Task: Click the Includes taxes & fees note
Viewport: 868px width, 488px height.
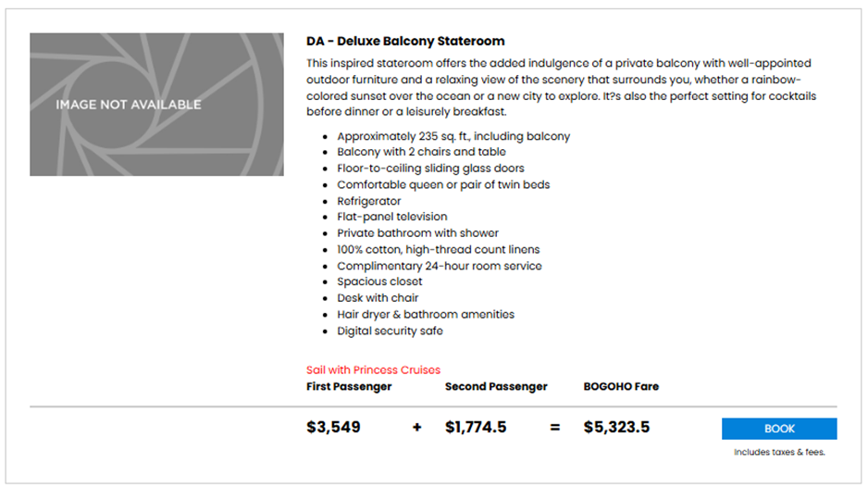Action: point(779,453)
